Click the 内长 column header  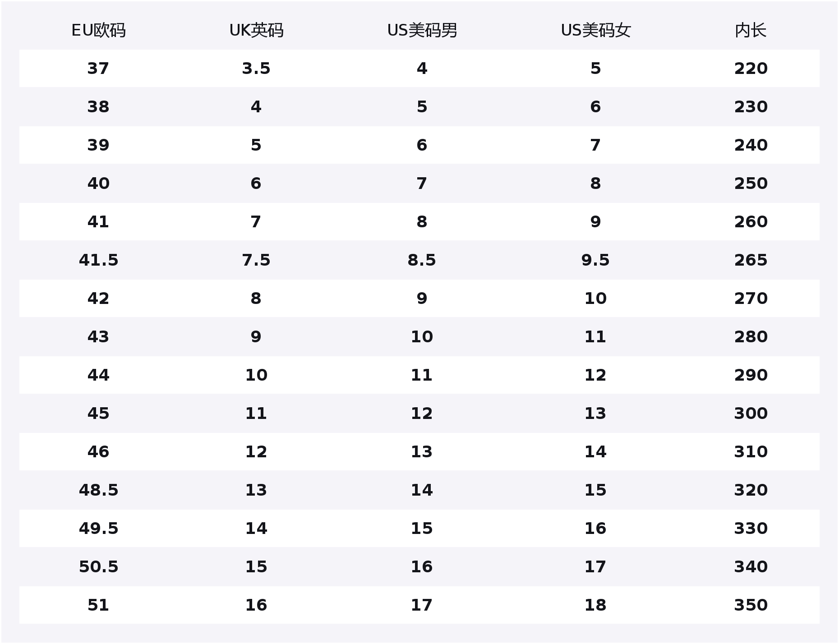[x=751, y=31]
